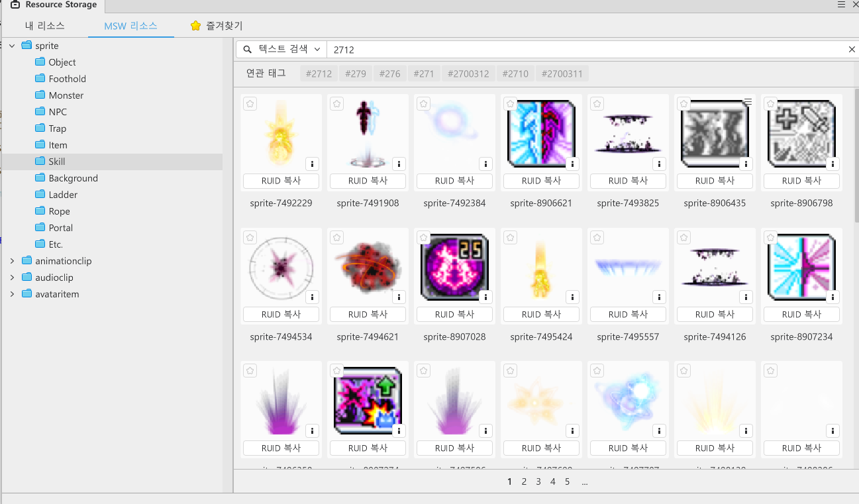Expand the animationclip folder
859x504 pixels.
(12, 261)
